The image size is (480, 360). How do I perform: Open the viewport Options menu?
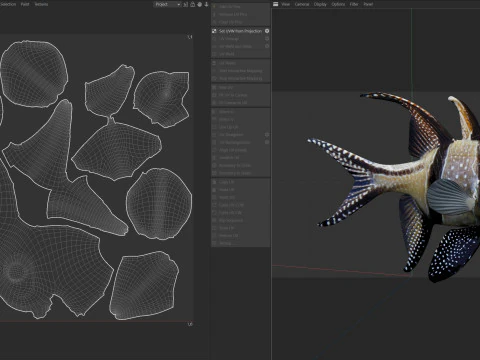coord(338,4)
